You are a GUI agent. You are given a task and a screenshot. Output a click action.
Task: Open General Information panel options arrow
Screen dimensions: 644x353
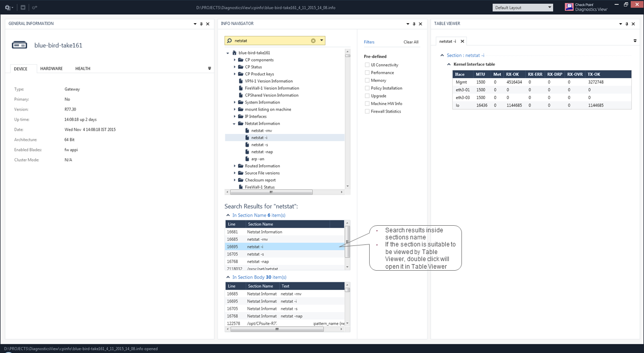(x=195, y=24)
